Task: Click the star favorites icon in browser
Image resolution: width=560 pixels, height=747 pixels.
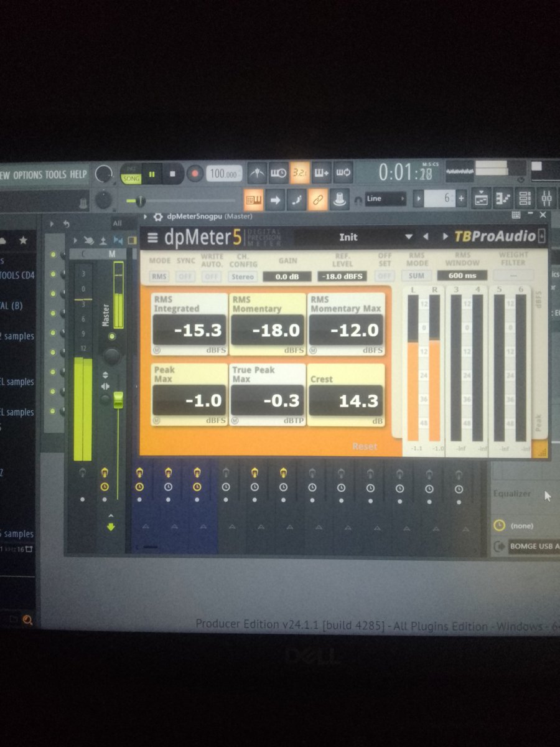Action: coord(23,240)
